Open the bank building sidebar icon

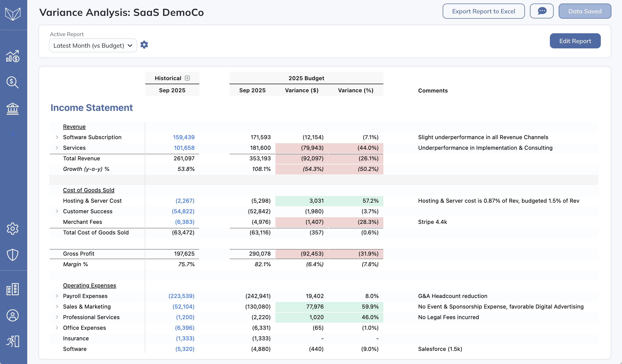pyautogui.click(x=13, y=109)
